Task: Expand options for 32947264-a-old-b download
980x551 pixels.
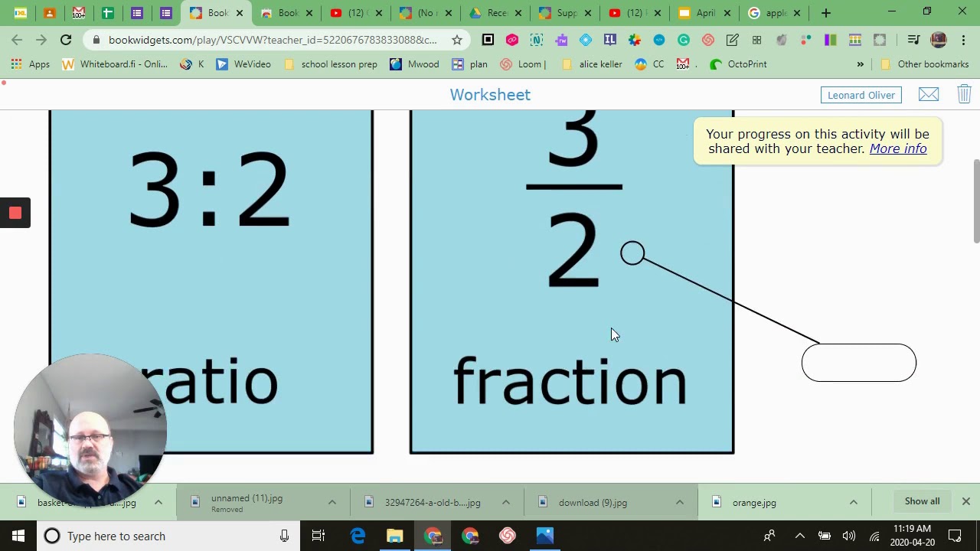Action: [x=506, y=502]
